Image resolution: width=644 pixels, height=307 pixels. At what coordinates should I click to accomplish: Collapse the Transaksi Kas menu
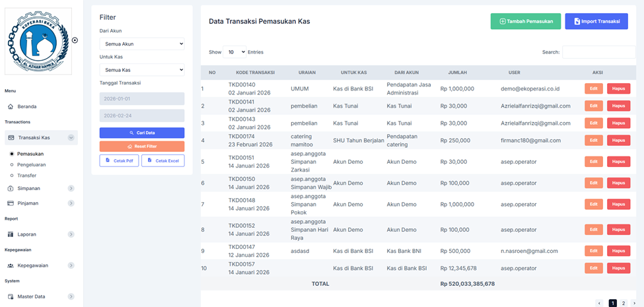71,137
